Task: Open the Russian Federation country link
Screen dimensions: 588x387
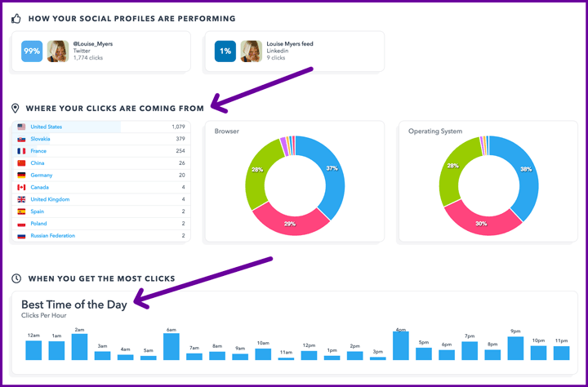Action: [x=52, y=235]
